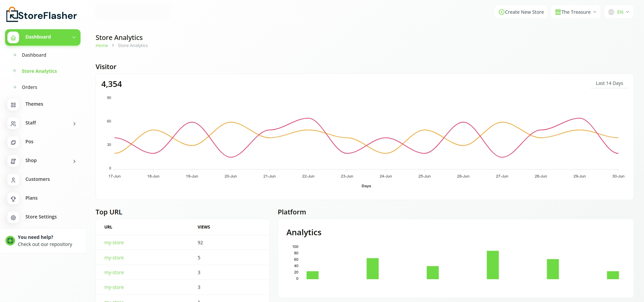Open the EN language dropdown

pyautogui.click(x=619, y=12)
